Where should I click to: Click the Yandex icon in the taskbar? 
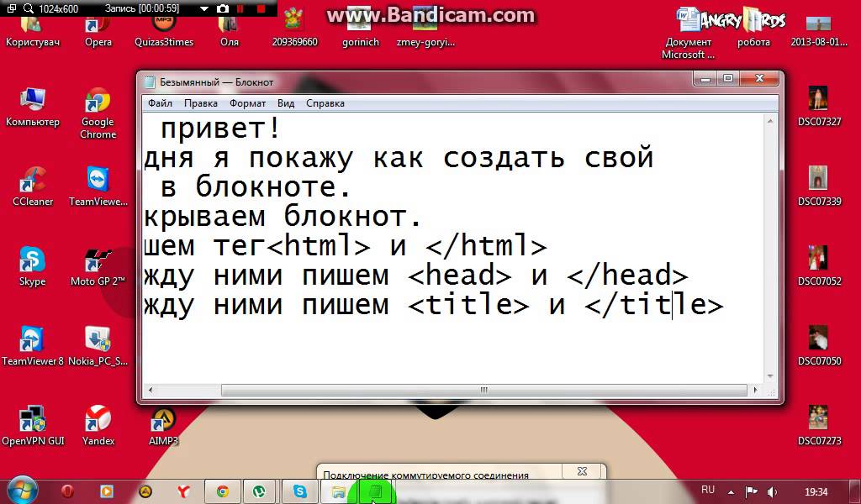tap(185, 491)
